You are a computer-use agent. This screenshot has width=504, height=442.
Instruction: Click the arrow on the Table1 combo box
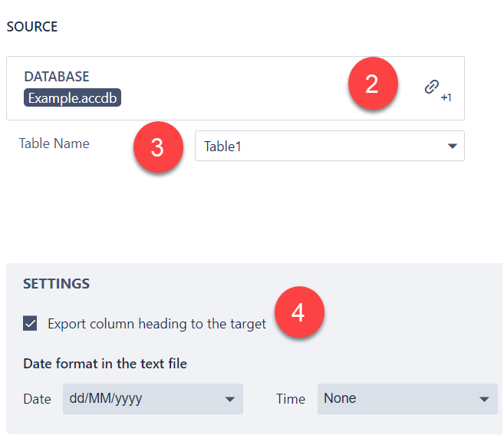click(452, 146)
